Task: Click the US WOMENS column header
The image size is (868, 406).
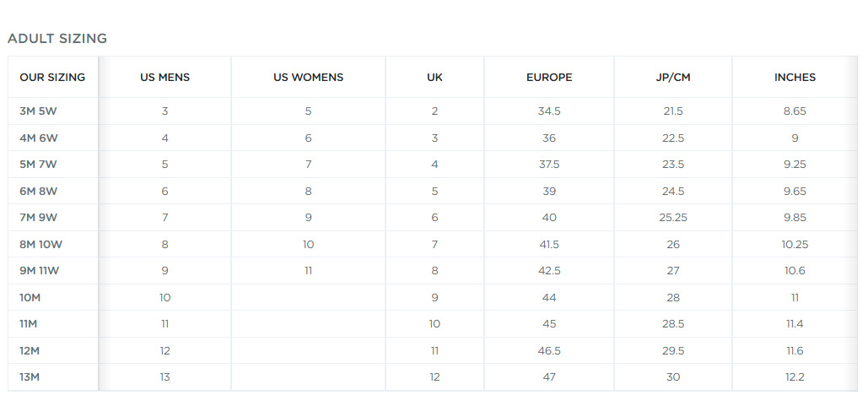Action: tap(309, 78)
